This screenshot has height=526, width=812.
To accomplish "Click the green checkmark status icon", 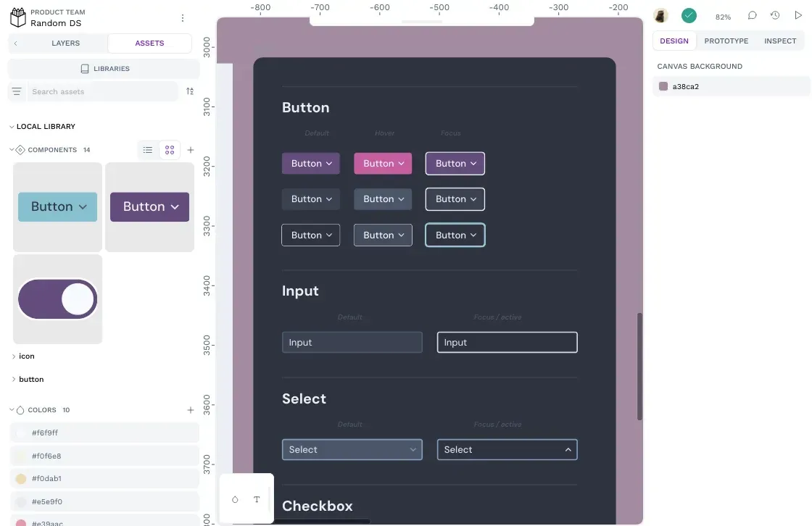I will (x=689, y=16).
